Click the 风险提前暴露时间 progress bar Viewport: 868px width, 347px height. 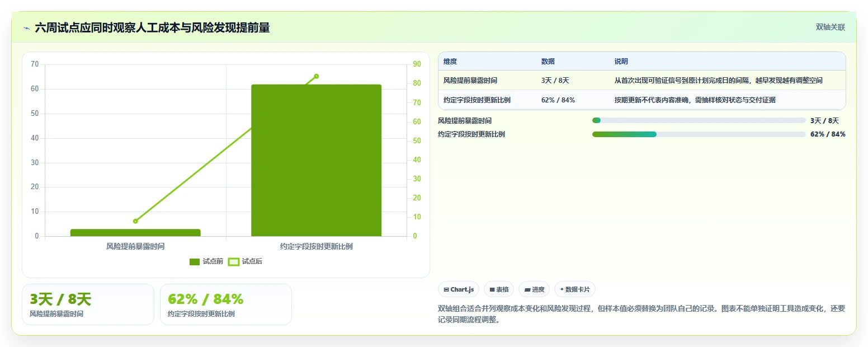[x=699, y=120]
